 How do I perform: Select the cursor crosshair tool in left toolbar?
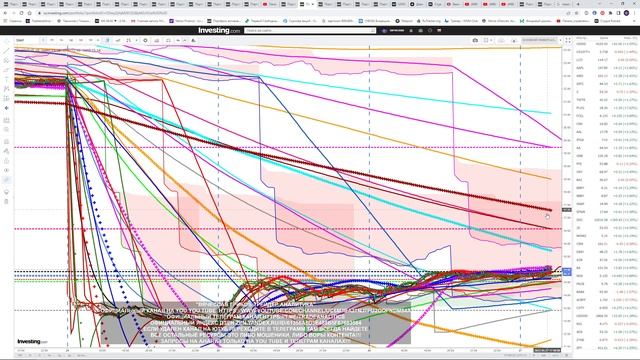point(6,42)
